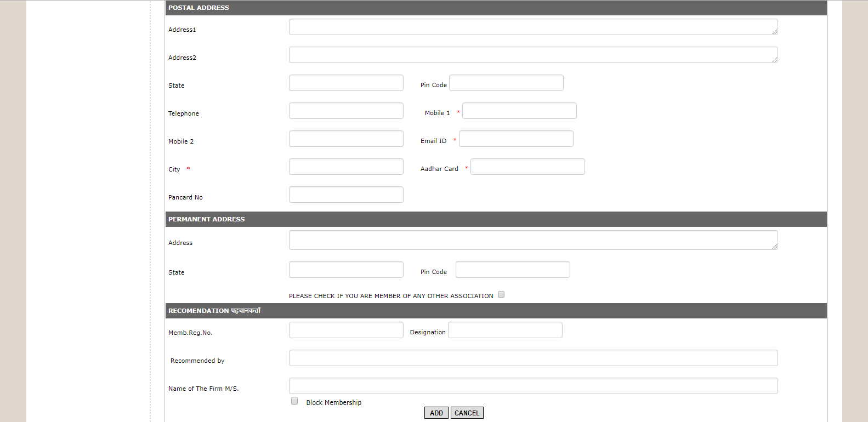
Task: Select the Recommended by field
Action: click(x=533, y=358)
